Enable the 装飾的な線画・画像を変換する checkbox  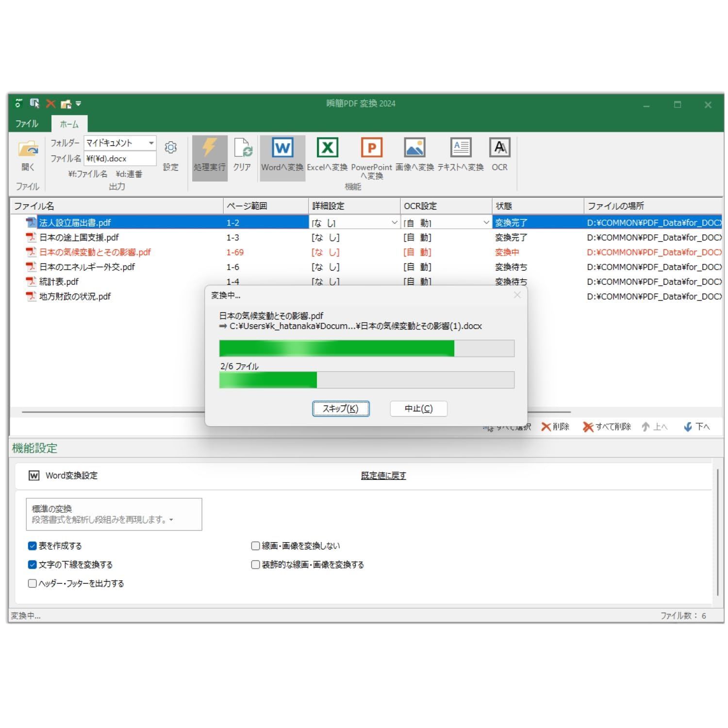tap(255, 564)
